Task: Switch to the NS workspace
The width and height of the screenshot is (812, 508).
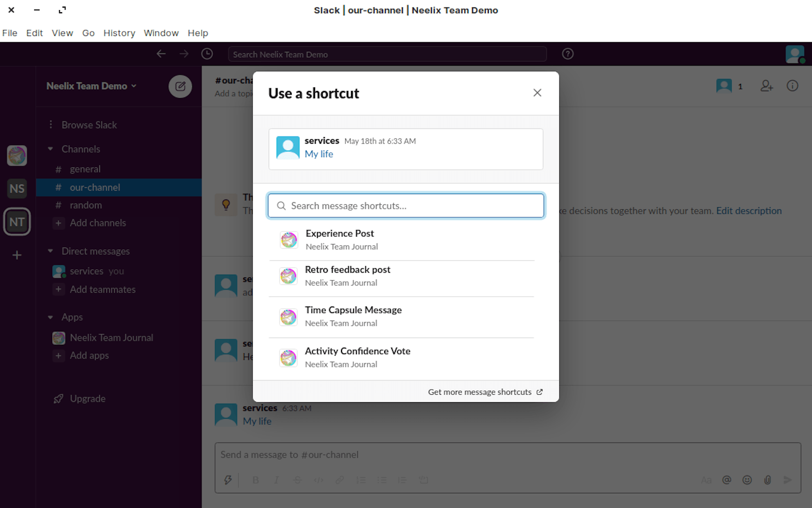Action: [17, 188]
